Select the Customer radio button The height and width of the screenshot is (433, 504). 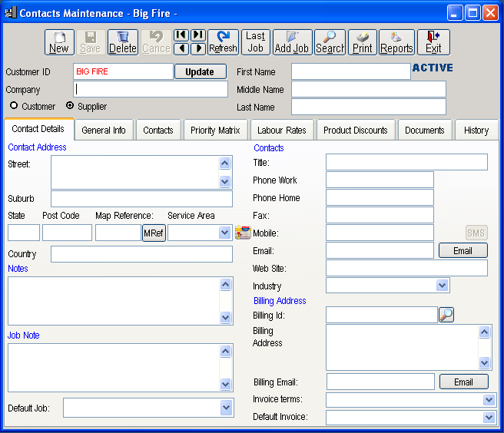point(14,106)
